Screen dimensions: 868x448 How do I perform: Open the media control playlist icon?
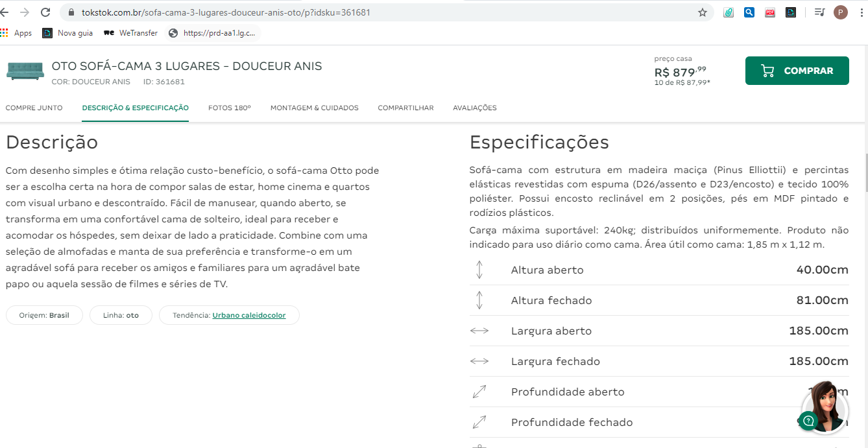pyautogui.click(x=819, y=12)
